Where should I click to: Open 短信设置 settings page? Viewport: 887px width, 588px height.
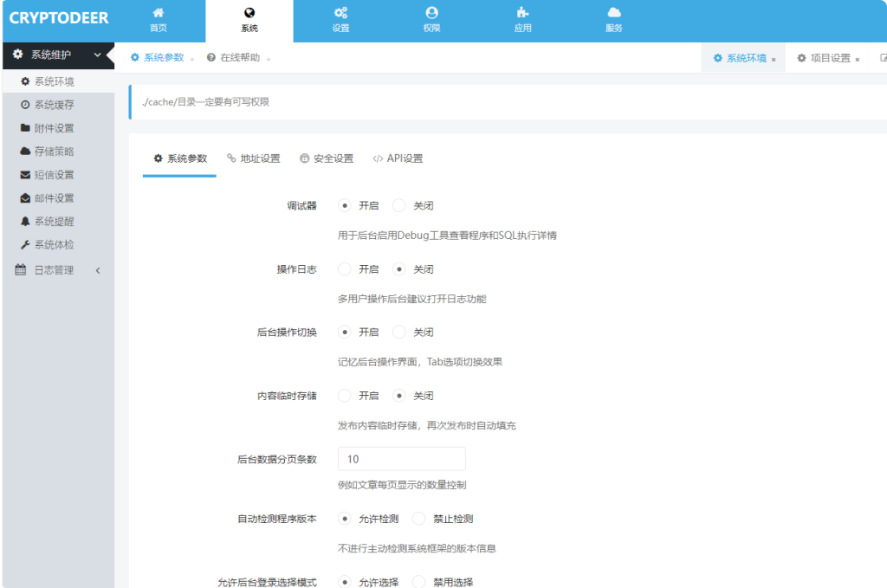(x=54, y=173)
